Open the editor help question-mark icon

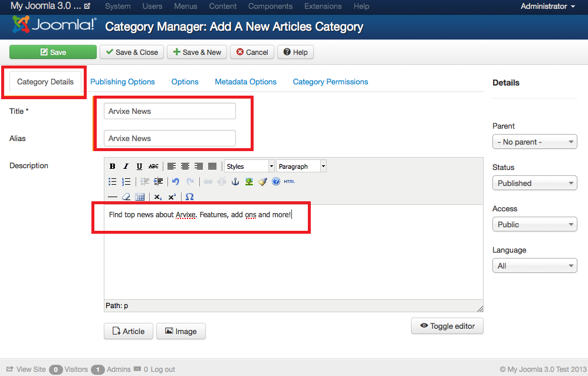[x=276, y=182]
